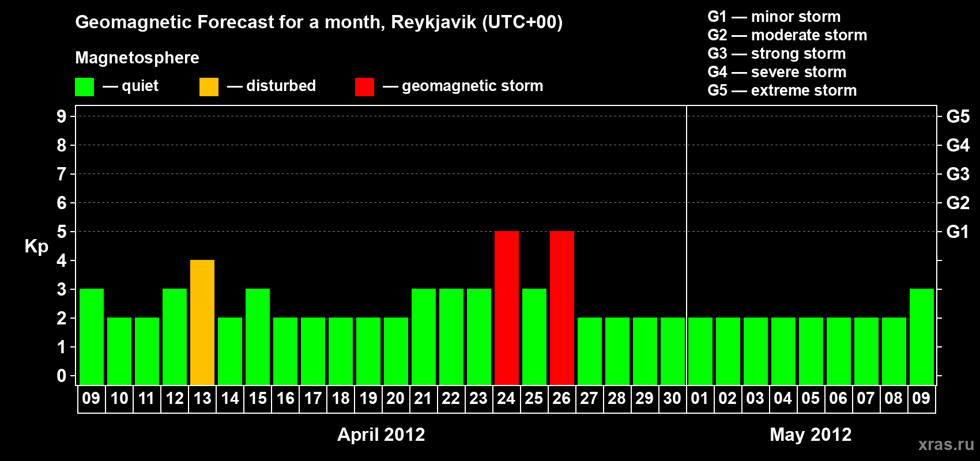The width and height of the screenshot is (980, 461).
Task: Click the date label 01 for May
Action: point(700,398)
